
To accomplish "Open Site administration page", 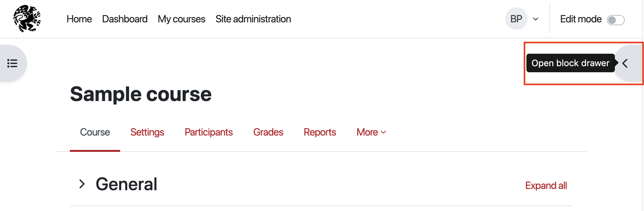I will pos(253,19).
